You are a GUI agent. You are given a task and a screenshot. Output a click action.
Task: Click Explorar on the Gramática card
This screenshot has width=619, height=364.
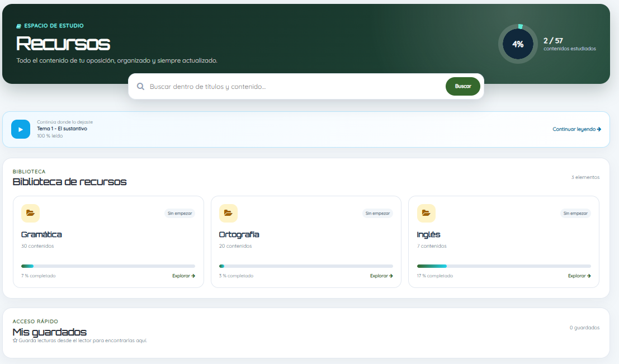coord(183,276)
